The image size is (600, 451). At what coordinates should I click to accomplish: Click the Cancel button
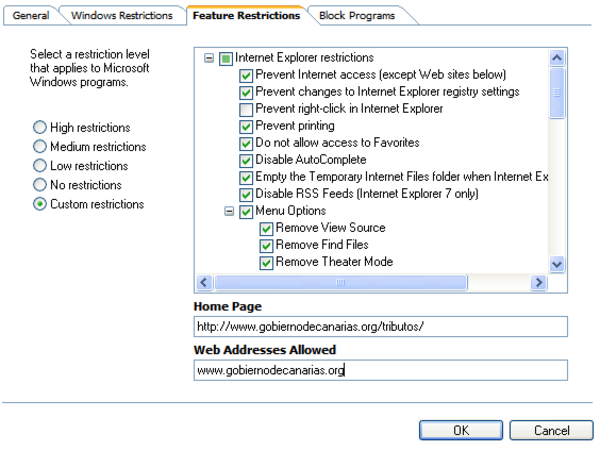point(551,430)
